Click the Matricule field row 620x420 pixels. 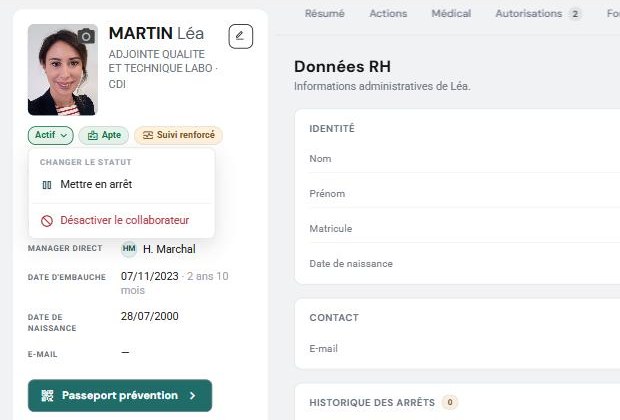coord(465,229)
